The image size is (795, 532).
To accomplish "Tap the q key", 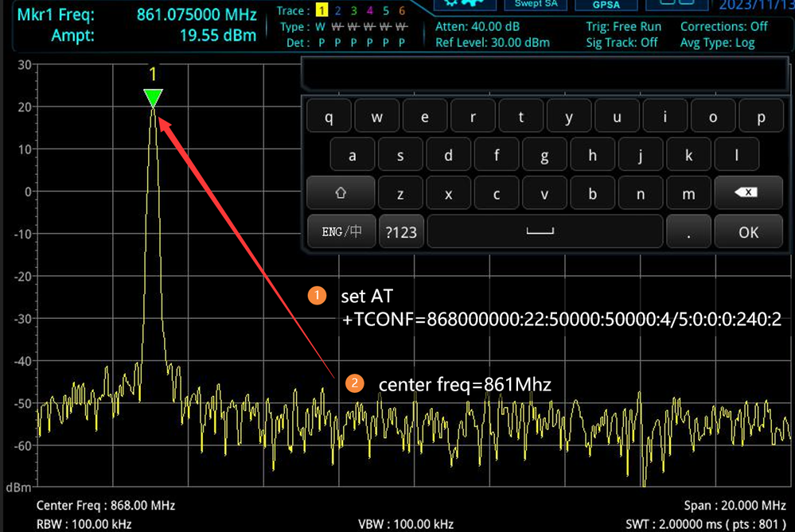I will click(329, 116).
